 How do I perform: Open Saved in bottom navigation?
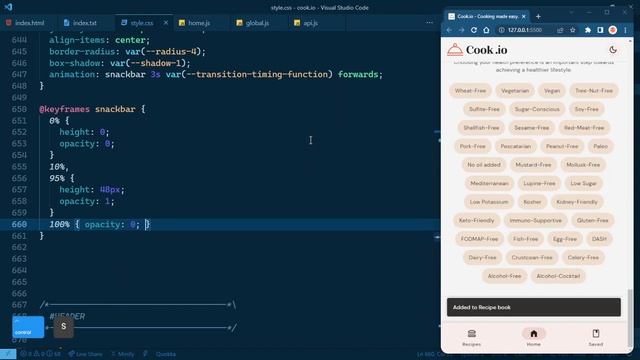[596, 338]
